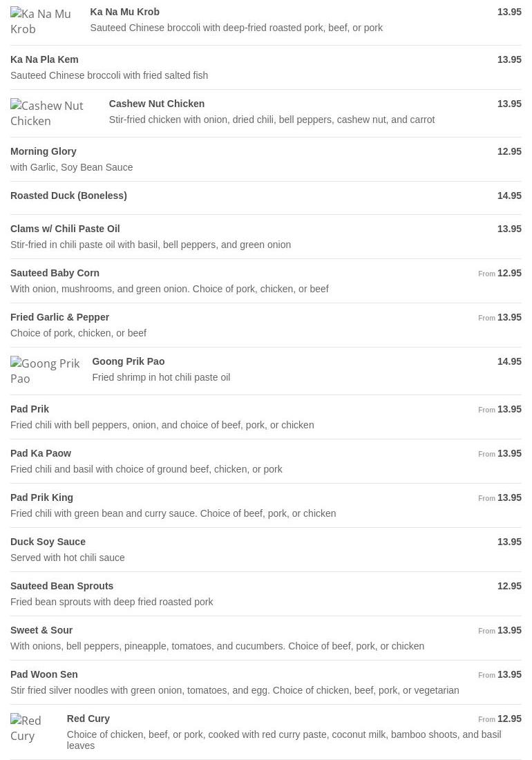Image resolution: width=532 pixels, height=760 pixels.
Task: Choose Cashew Nut Chicken menu item
Action: point(156,104)
